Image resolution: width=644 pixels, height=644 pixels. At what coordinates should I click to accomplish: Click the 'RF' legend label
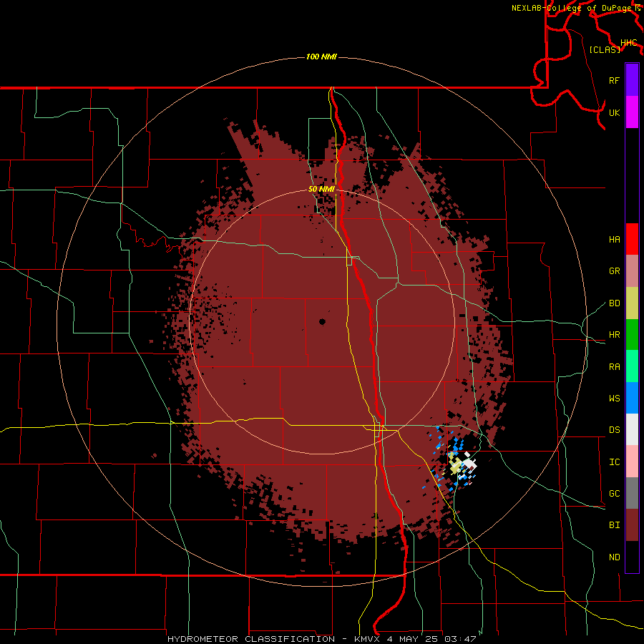click(614, 80)
